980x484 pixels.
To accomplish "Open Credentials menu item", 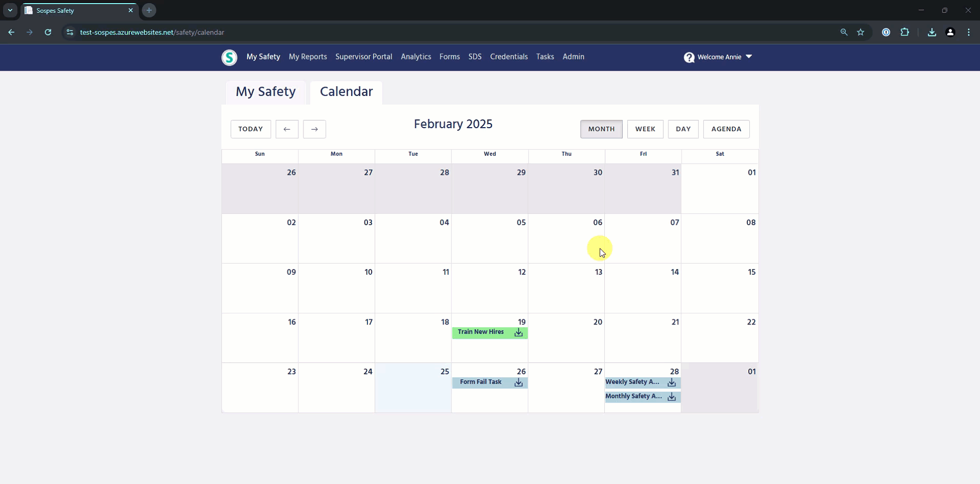I will [509, 57].
